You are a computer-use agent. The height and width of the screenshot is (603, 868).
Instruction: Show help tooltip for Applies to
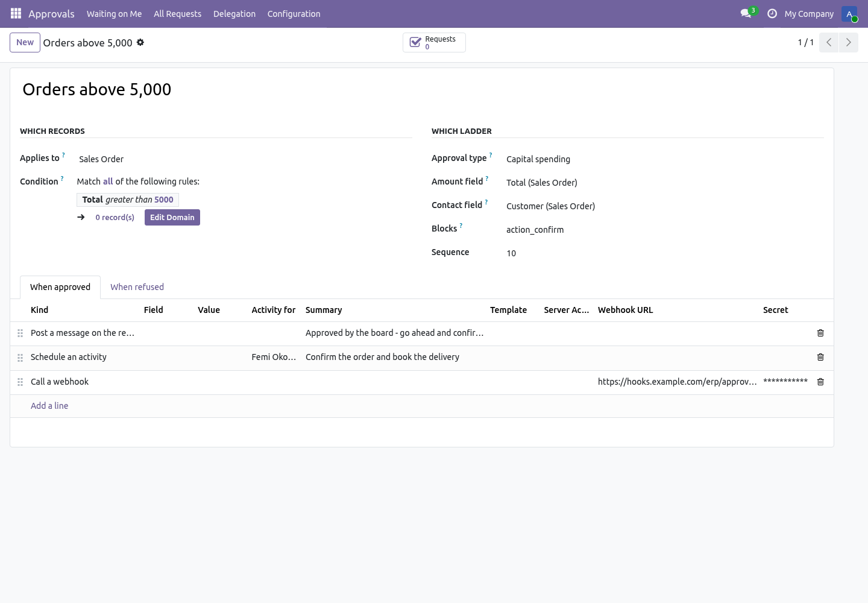pyautogui.click(x=63, y=155)
